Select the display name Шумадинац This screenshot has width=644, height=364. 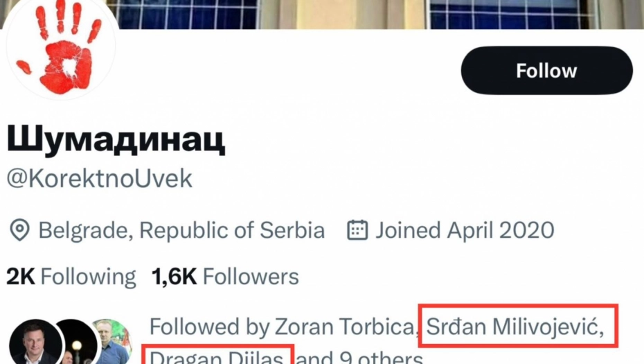coord(116,139)
